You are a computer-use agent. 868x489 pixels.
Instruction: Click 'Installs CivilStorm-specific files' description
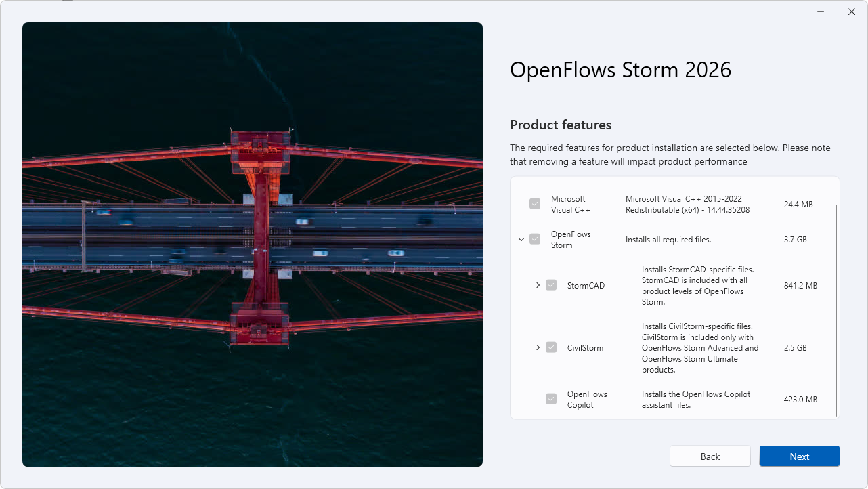(x=700, y=347)
